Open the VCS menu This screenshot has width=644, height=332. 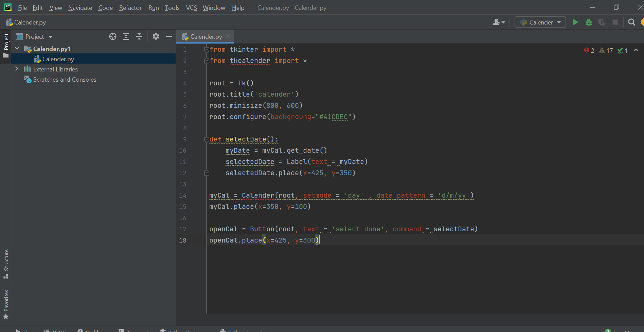(x=191, y=8)
